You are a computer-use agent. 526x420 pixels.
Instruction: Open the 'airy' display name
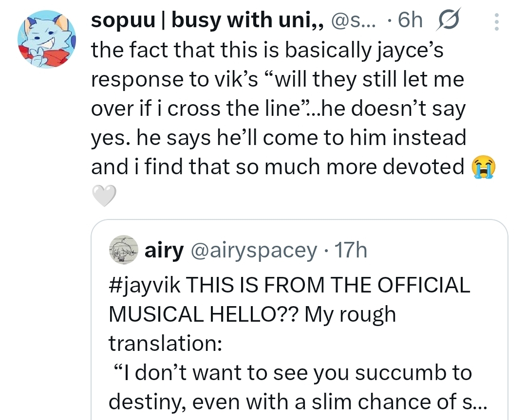(164, 251)
